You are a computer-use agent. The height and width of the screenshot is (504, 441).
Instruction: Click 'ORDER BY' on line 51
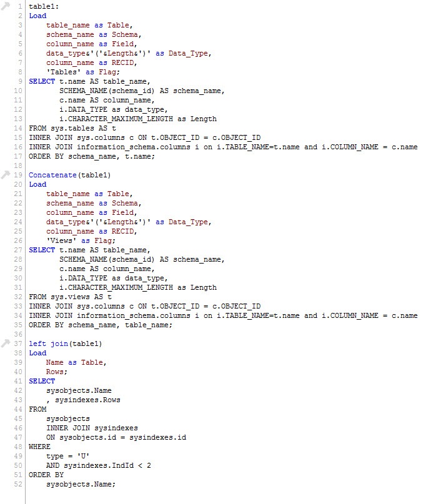46,475
